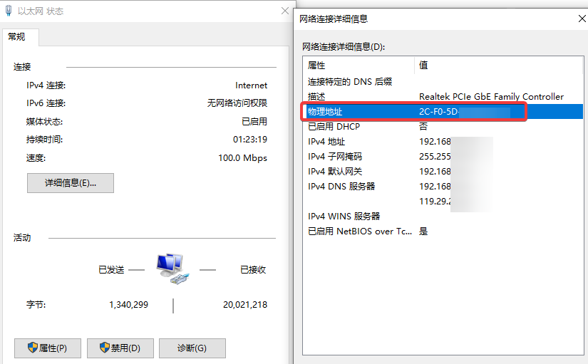Viewport: 588px width, 364px height.
Task: Select the 连接特定的 DNS 后缀 row
Action: (443, 82)
